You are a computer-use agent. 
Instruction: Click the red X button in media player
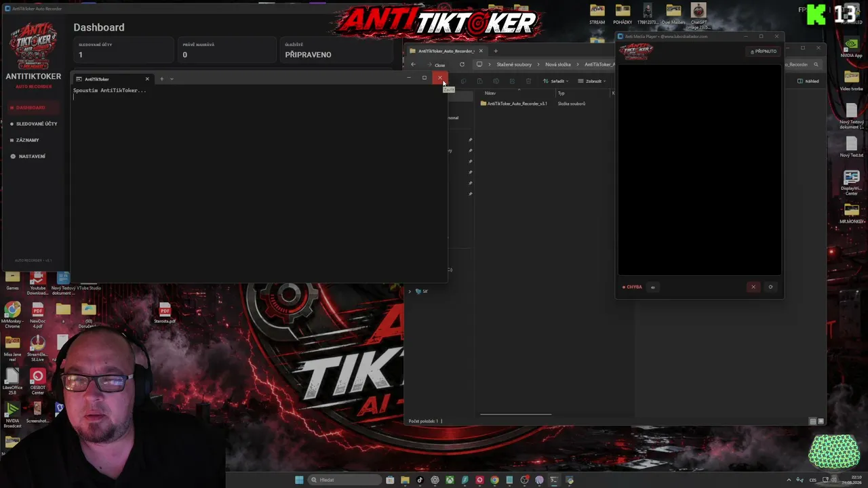click(753, 287)
